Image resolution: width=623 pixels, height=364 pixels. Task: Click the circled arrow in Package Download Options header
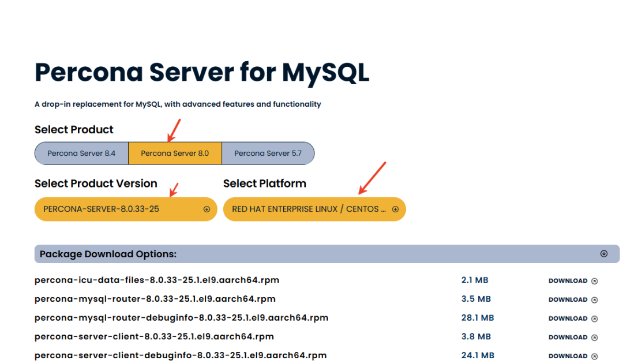click(x=604, y=253)
